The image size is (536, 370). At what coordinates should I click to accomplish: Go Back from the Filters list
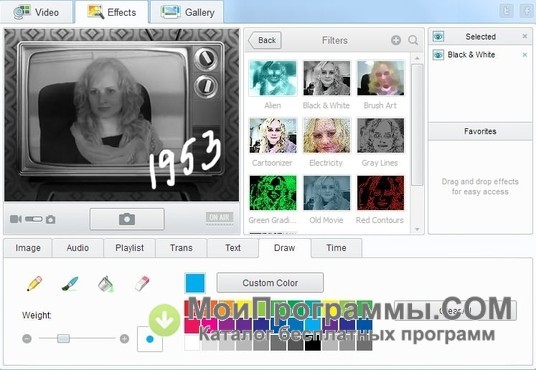click(x=265, y=40)
